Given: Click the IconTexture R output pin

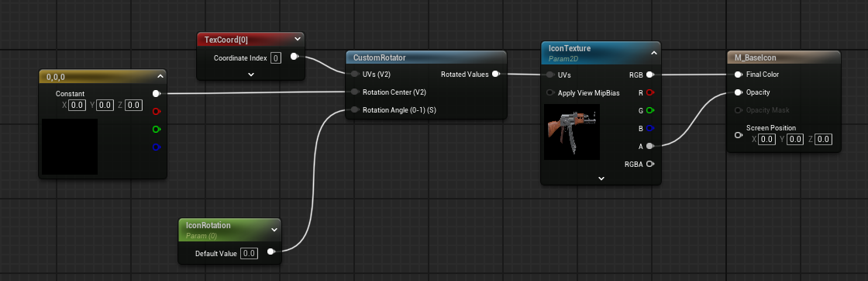Looking at the screenshot, I should tap(650, 92).
